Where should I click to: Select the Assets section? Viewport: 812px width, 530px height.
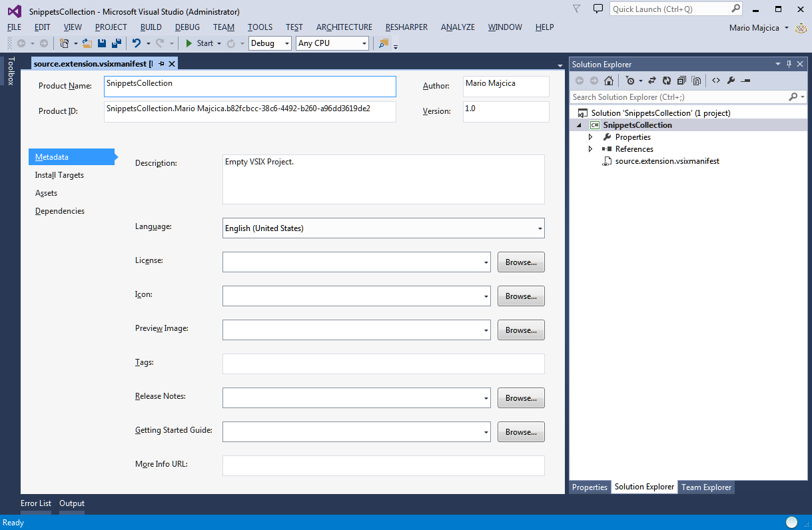(46, 193)
